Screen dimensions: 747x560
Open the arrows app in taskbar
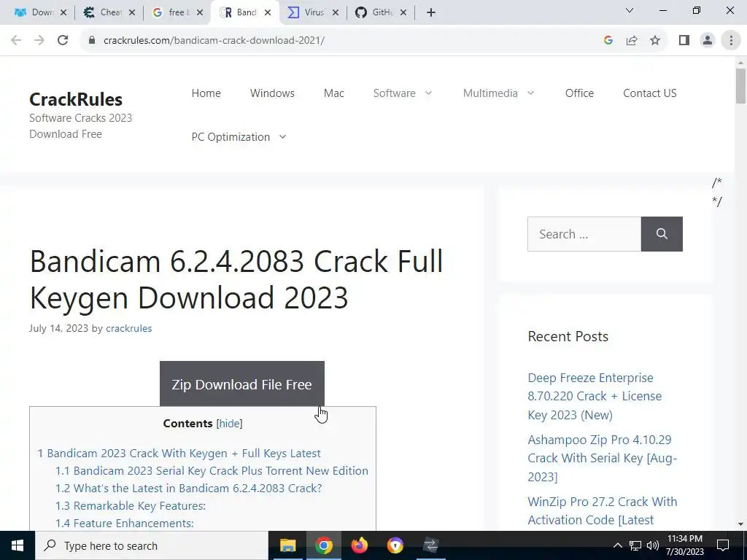tap(430, 545)
